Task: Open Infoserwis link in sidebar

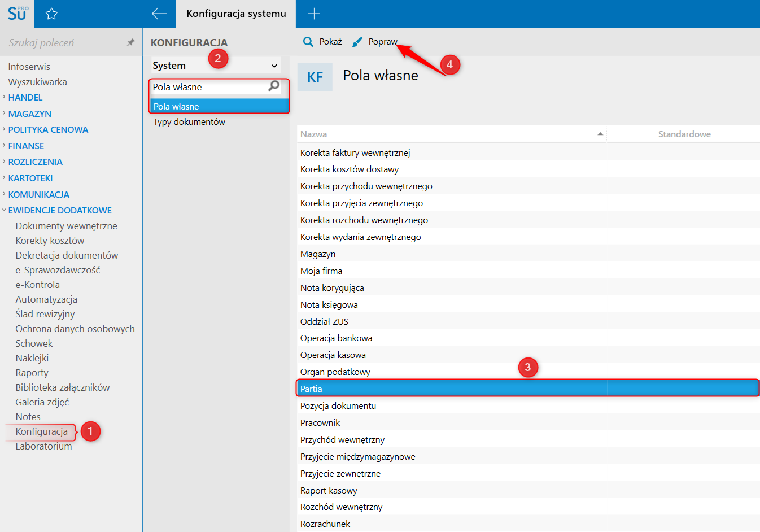Action: point(29,67)
